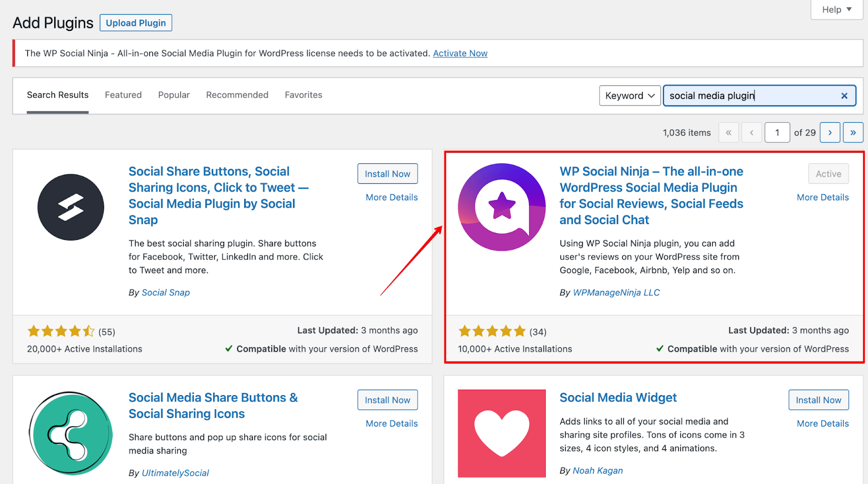868x484 pixels.
Task: Click the '10,000+ Active Installations' text
Action: point(515,349)
